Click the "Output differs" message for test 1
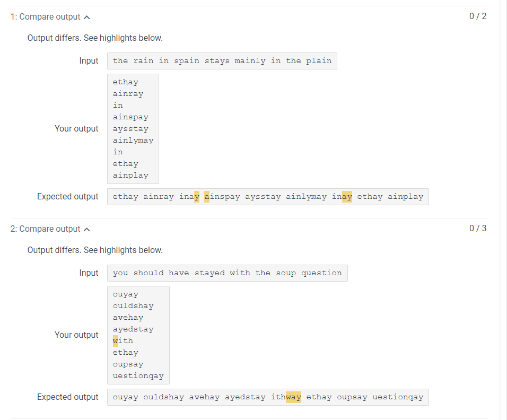Image resolution: width=507 pixels, height=420 pixels. [94, 38]
